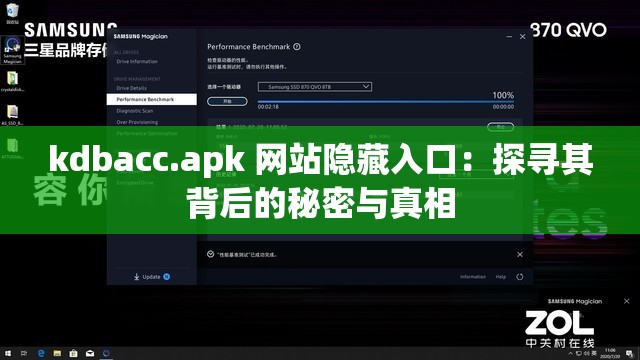Launch Microsoft Edge from the taskbar
640x360 pixels.
click(41, 353)
